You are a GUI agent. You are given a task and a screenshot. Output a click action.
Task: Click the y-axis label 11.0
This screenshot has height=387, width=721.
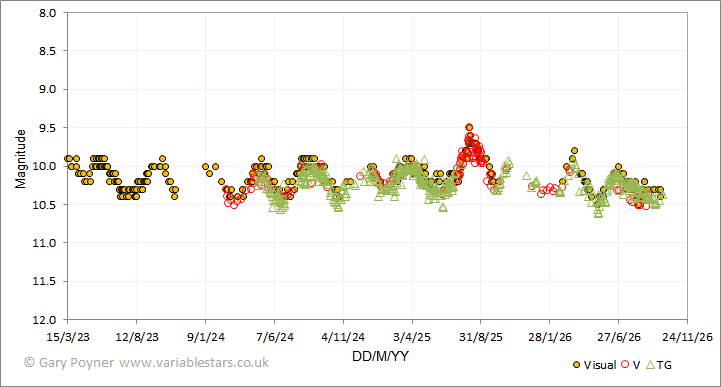(x=45, y=243)
